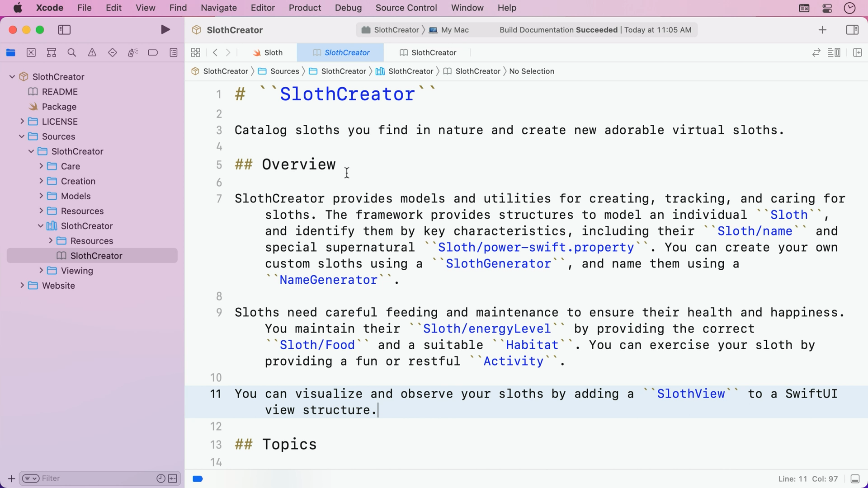Add an editor on the right
Viewport: 868px width, 488px height.
[x=857, y=53]
